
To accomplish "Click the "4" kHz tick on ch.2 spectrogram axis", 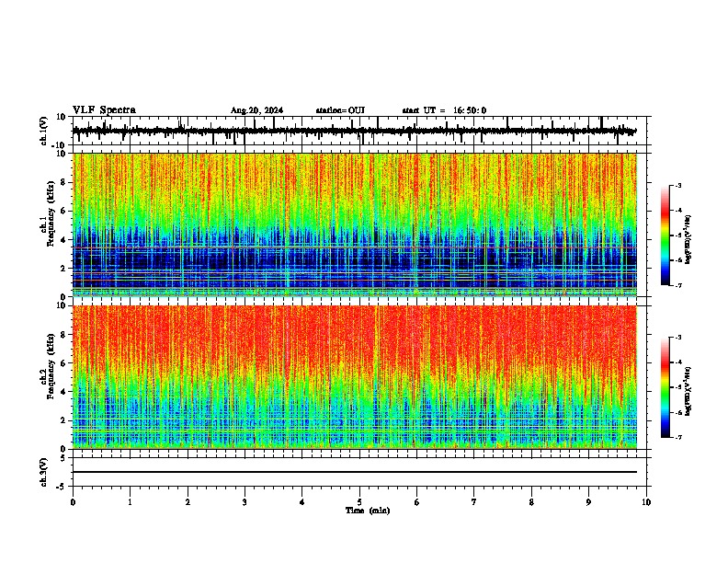I will pyautogui.click(x=64, y=392).
